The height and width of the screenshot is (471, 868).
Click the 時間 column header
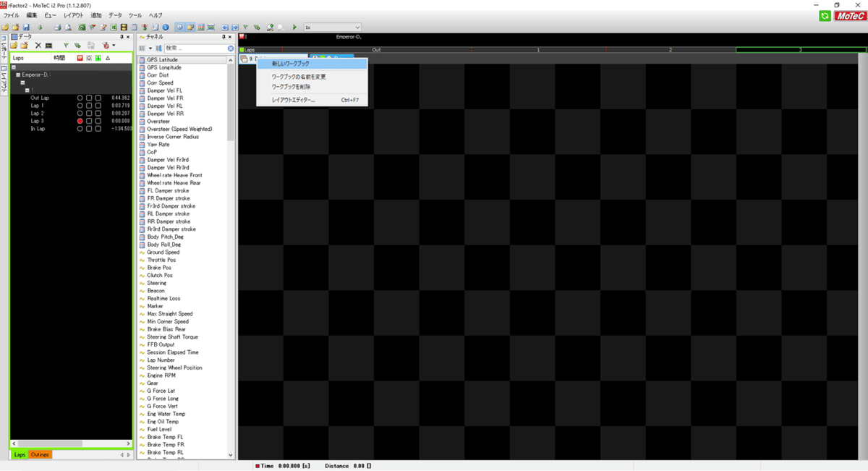tap(62, 57)
